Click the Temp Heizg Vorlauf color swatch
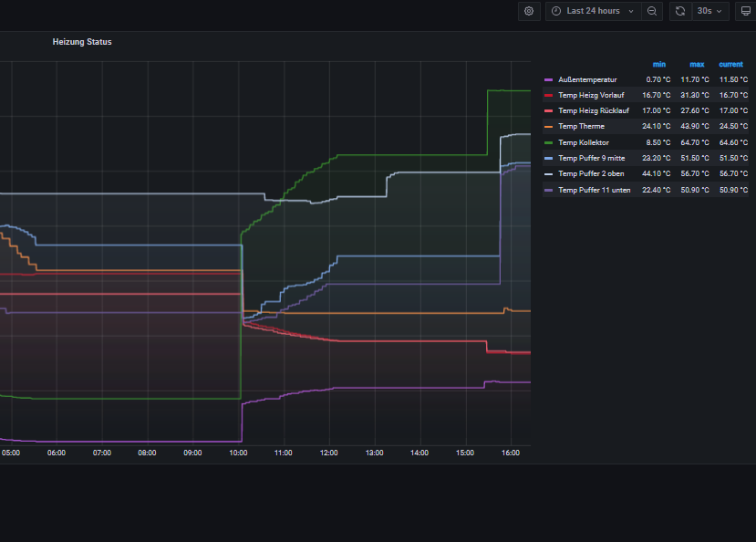756x542 pixels. [x=548, y=96]
